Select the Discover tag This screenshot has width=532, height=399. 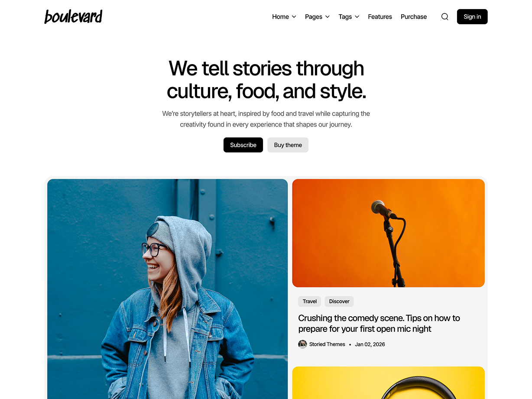[339, 302]
